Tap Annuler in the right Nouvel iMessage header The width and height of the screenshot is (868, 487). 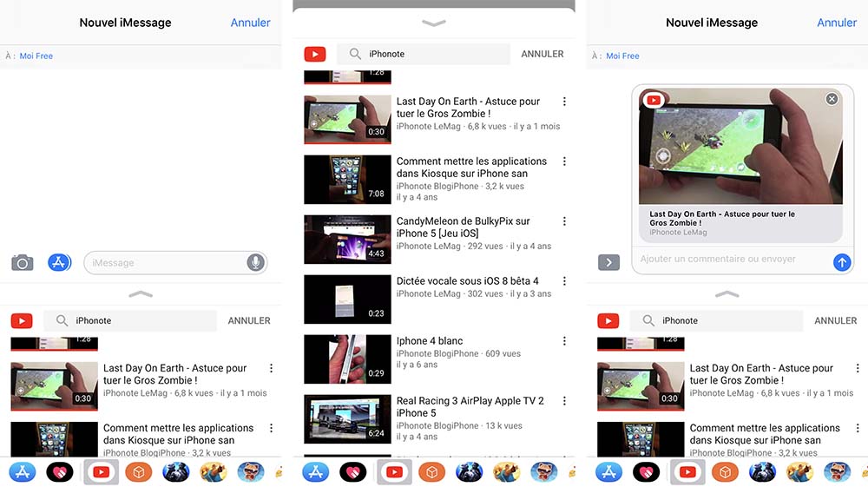pos(837,23)
